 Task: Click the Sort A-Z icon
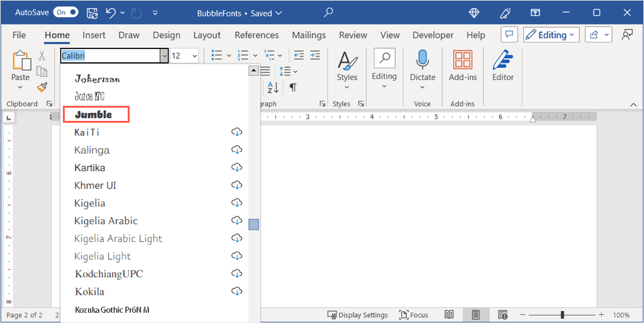[272, 88]
